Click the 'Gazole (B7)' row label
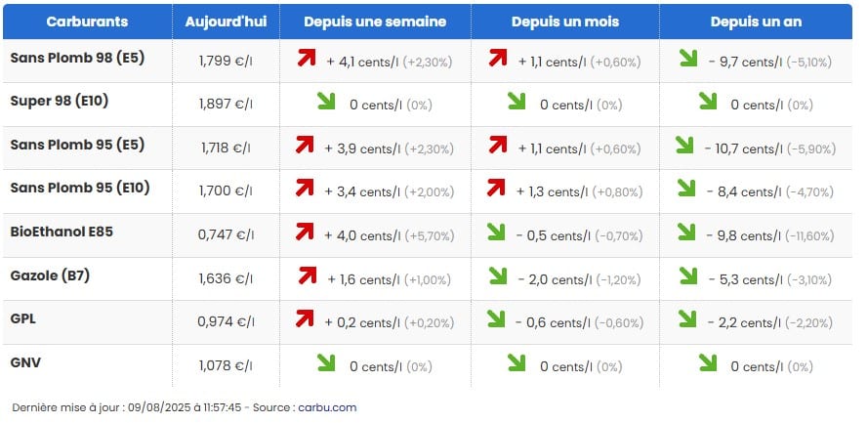The height and width of the screenshot is (423, 868). pyautogui.click(x=50, y=276)
